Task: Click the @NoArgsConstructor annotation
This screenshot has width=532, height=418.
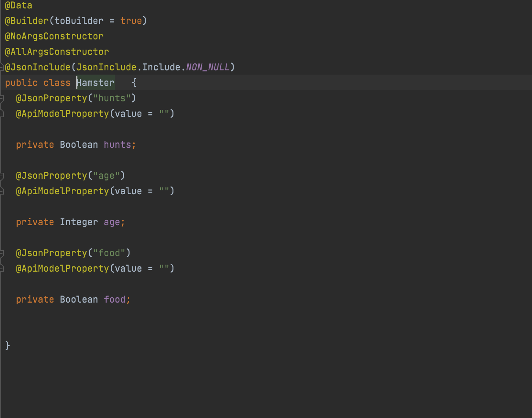Action: [54, 36]
